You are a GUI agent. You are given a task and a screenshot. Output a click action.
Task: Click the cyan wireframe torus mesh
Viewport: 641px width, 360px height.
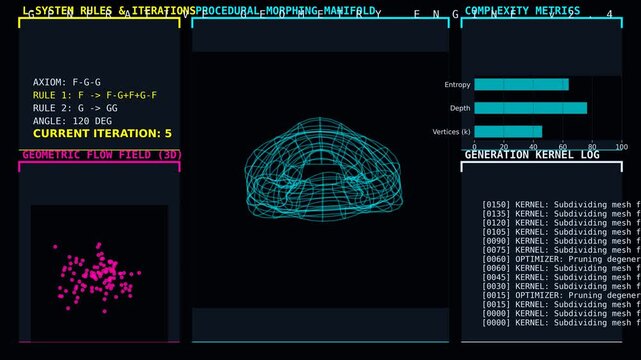tap(323, 170)
